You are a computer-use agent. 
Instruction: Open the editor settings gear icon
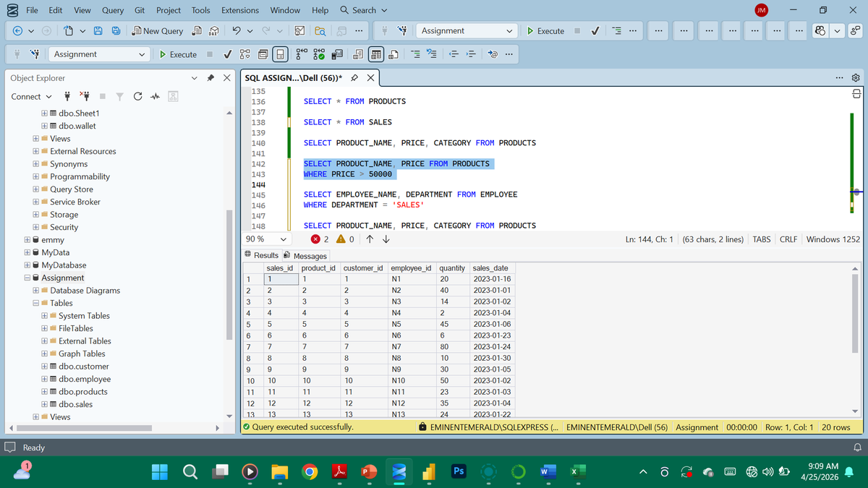pos(856,77)
